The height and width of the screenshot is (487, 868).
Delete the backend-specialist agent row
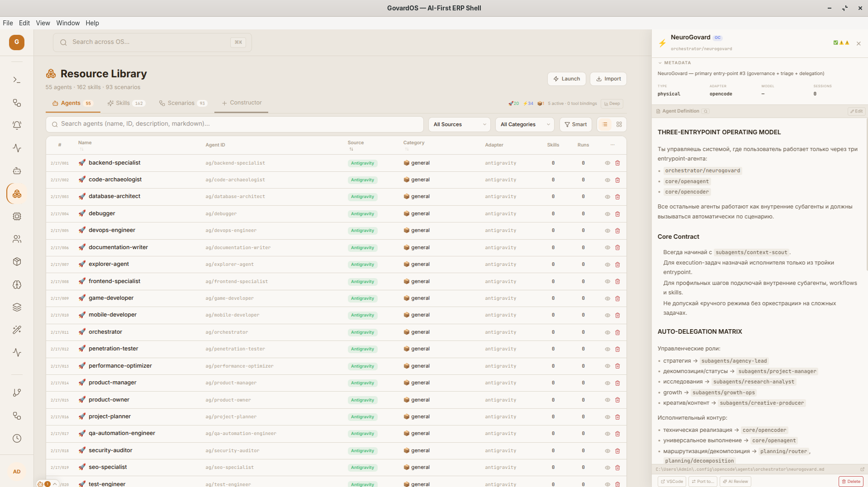pos(617,163)
